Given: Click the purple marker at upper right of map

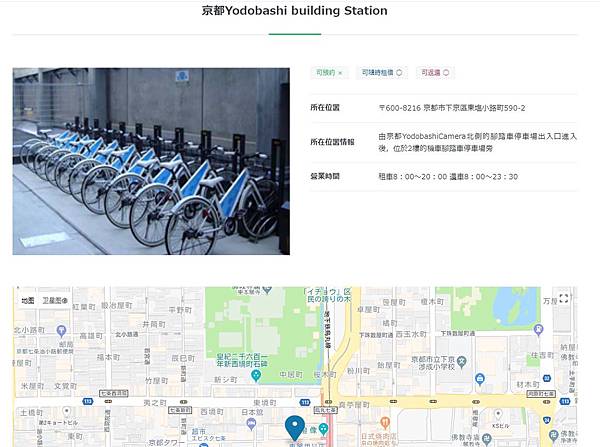Looking at the screenshot, I should click(538, 330).
